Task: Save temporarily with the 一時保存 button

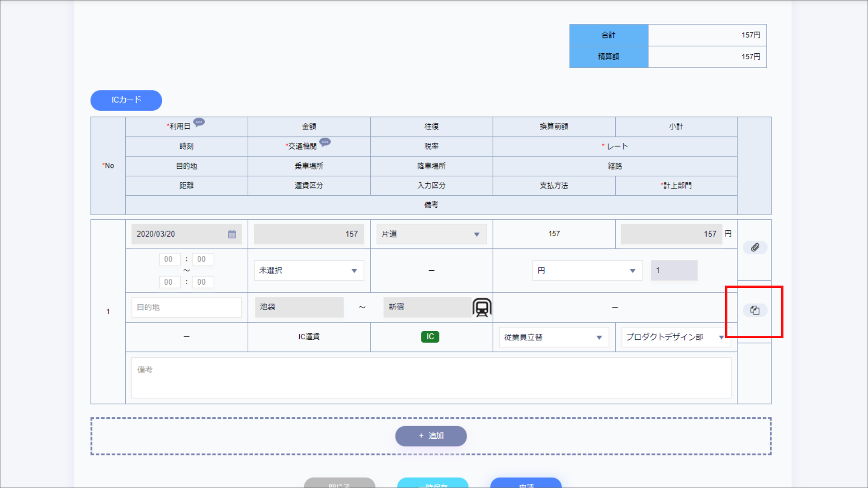Action: (432, 485)
